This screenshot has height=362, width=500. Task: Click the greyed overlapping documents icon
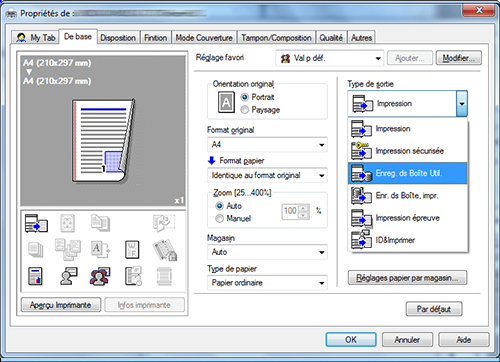click(100, 223)
